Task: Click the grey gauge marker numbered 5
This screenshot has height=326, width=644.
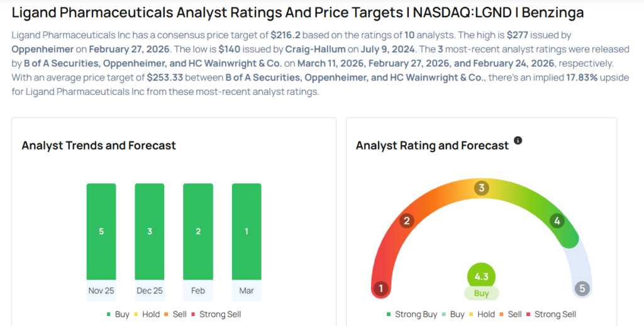Action: [x=582, y=289]
